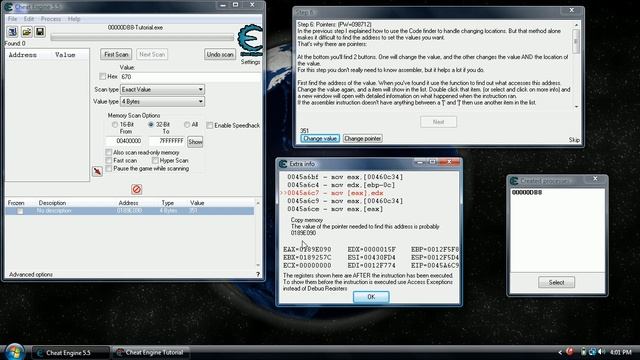Image resolution: width=640 pixels, height=360 pixels.
Task: Click Advanced options
Action: [x=31, y=274]
